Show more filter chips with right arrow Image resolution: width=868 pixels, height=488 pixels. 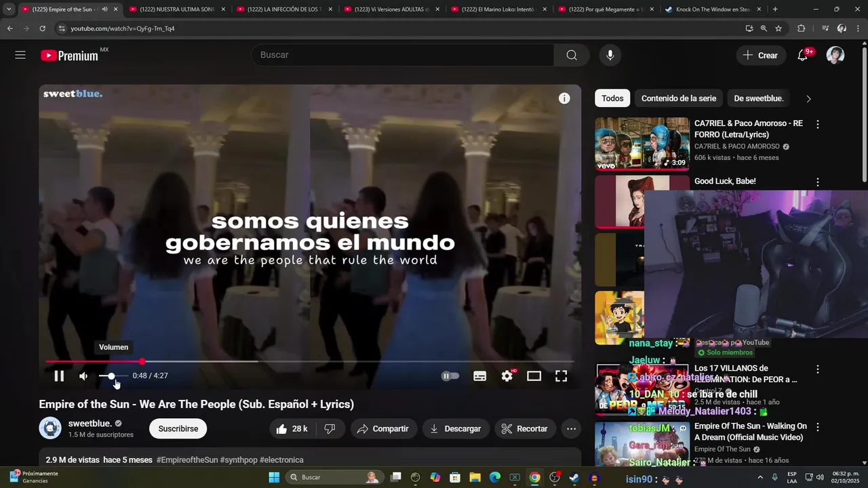(x=808, y=99)
